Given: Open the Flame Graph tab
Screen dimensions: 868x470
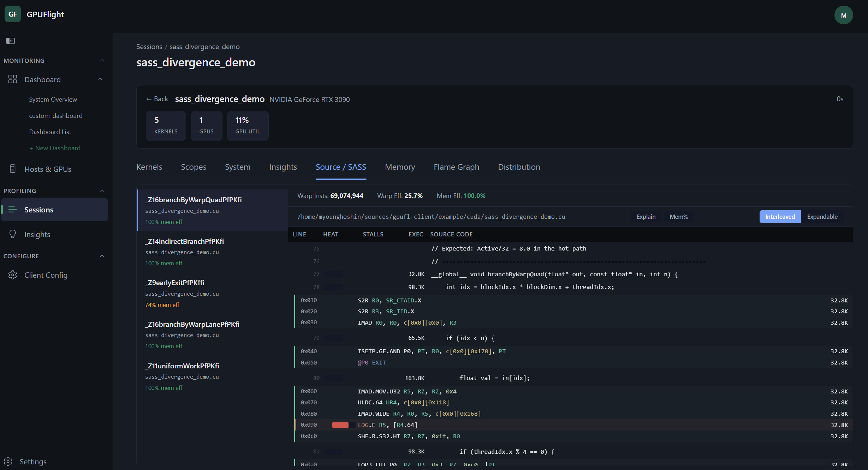Looking at the screenshot, I should tap(456, 167).
